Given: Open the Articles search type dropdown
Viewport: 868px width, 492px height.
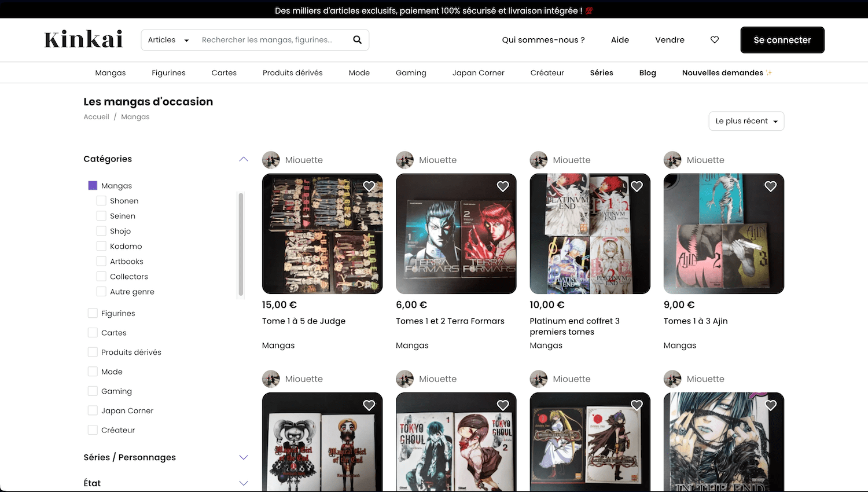Looking at the screenshot, I should point(168,40).
